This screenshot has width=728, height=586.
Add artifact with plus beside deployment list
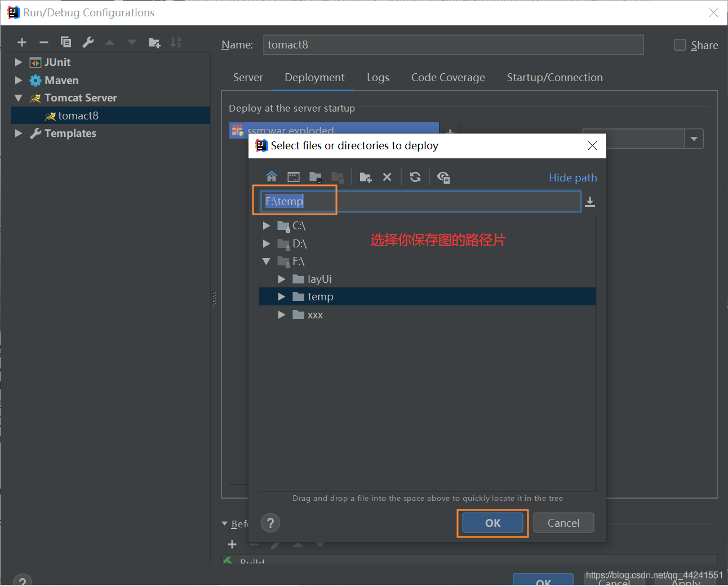[450, 132]
